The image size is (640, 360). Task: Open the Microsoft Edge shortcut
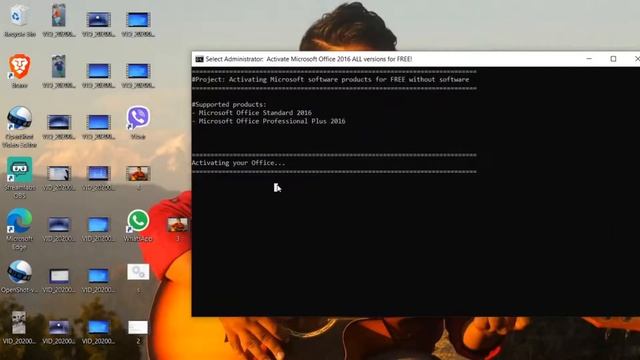[19, 228]
